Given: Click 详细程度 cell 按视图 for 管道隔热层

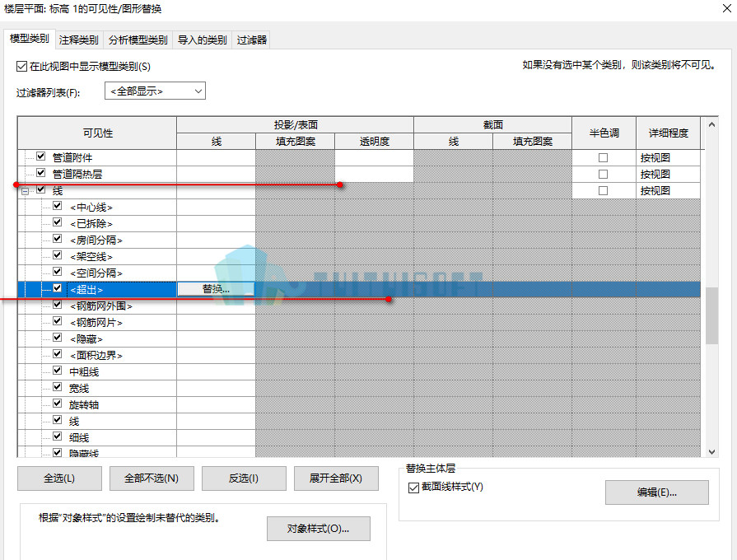Looking at the screenshot, I should click(x=668, y=174).
